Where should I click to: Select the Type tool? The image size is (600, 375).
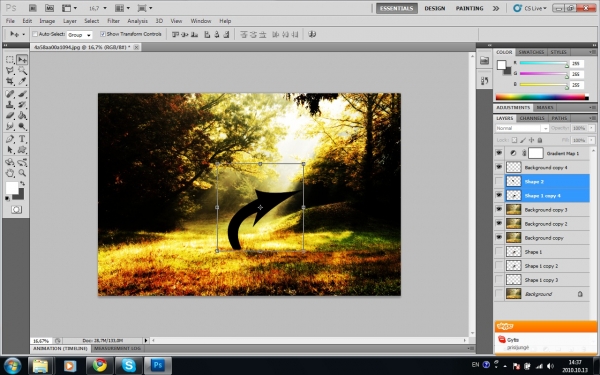pos(22,139)
